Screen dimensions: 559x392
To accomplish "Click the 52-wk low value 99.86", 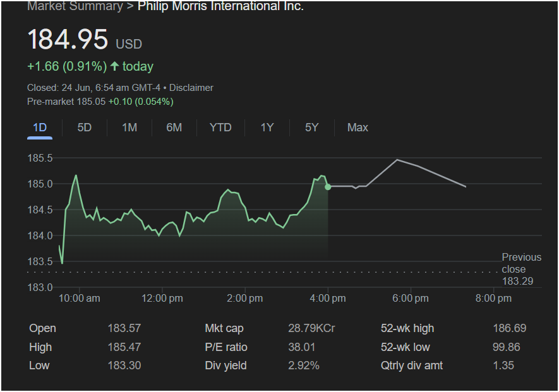I will tap(506, 347).
